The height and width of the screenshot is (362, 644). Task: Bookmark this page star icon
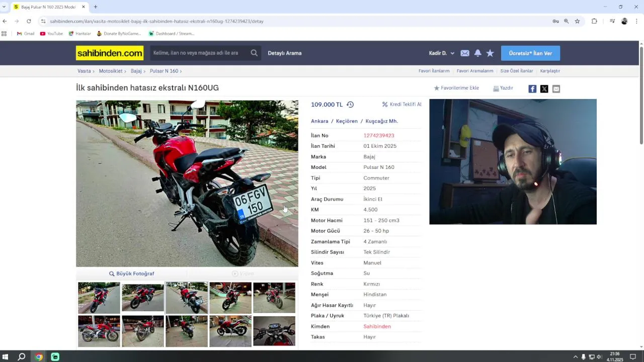[577, 21]
